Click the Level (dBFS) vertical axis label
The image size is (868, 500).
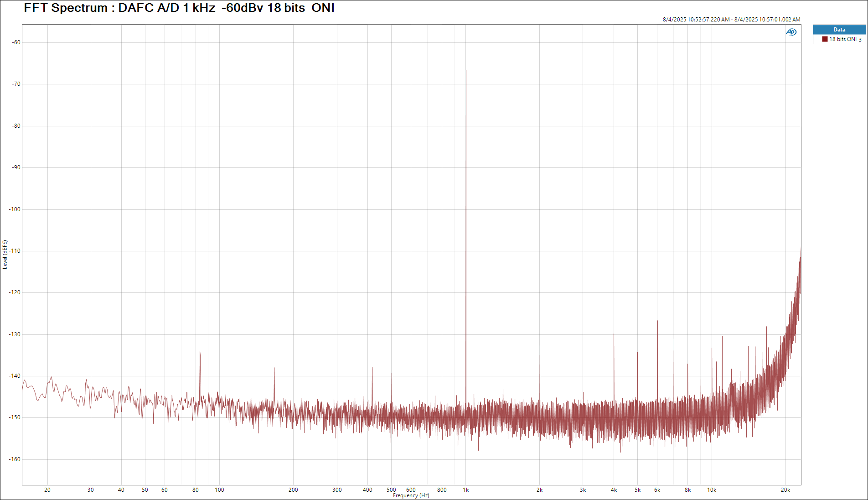click(5, 255)
